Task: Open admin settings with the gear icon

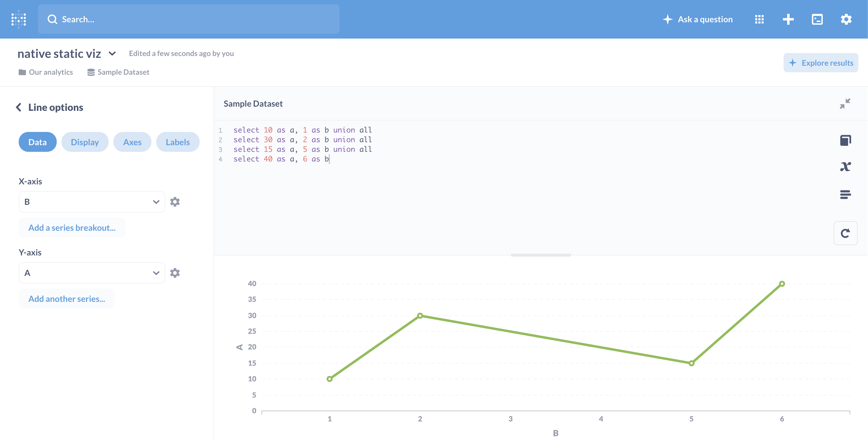Action: pyautogui.click(x=846, y=19)
